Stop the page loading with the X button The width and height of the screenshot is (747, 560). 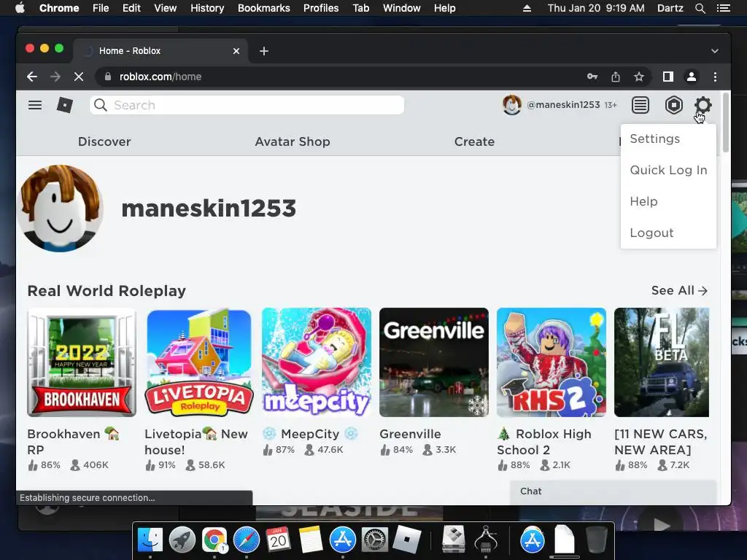pos(79,77)
